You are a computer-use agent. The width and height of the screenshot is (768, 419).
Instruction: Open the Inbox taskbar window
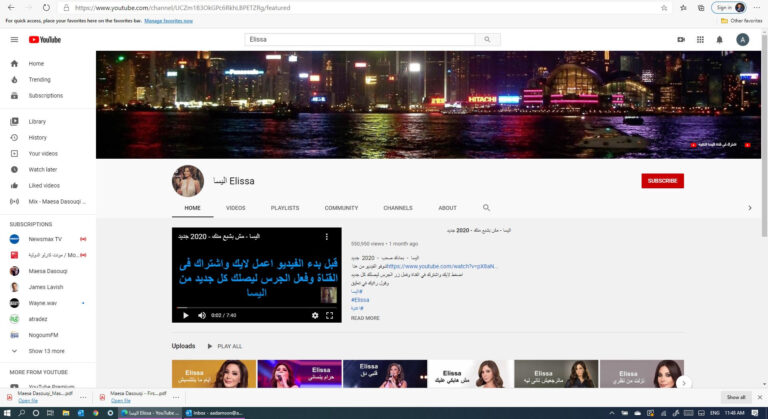pyautogui.click(x=214, y=413)
